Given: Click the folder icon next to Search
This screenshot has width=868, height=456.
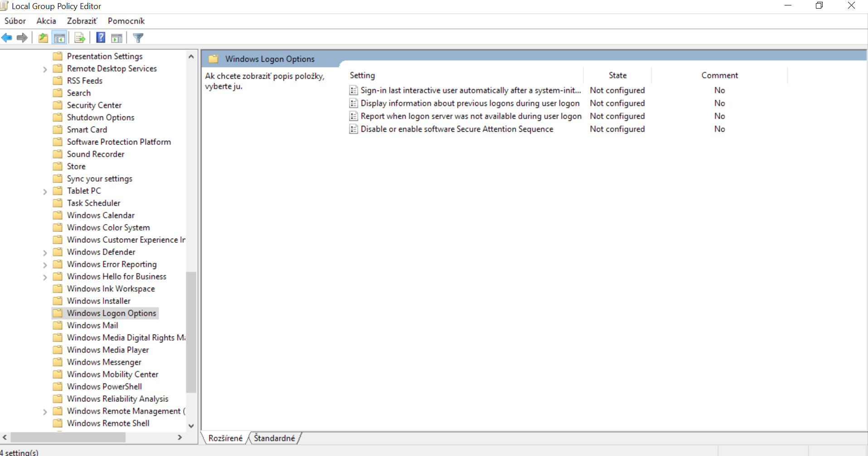Looking at the screenshot, I should 58,93.
